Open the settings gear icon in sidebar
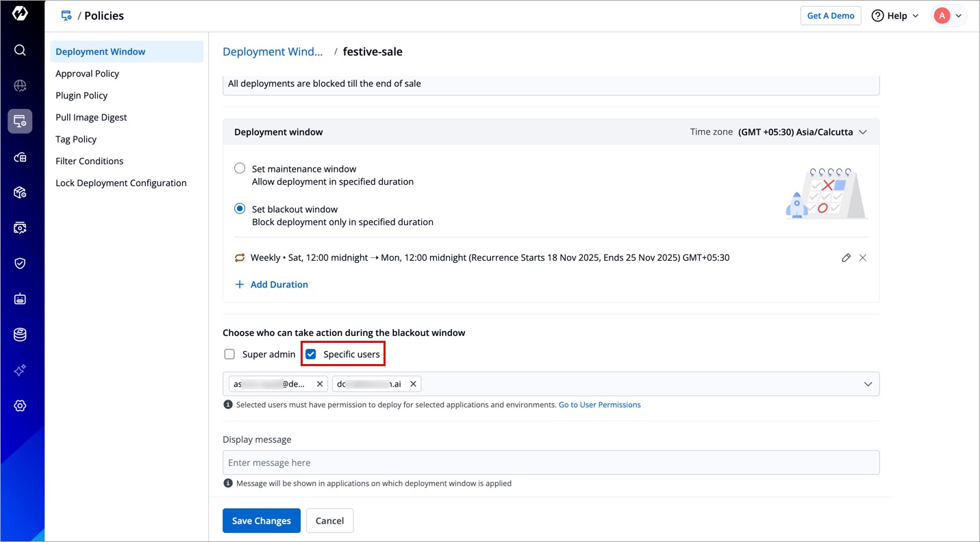 pos(20,406)
